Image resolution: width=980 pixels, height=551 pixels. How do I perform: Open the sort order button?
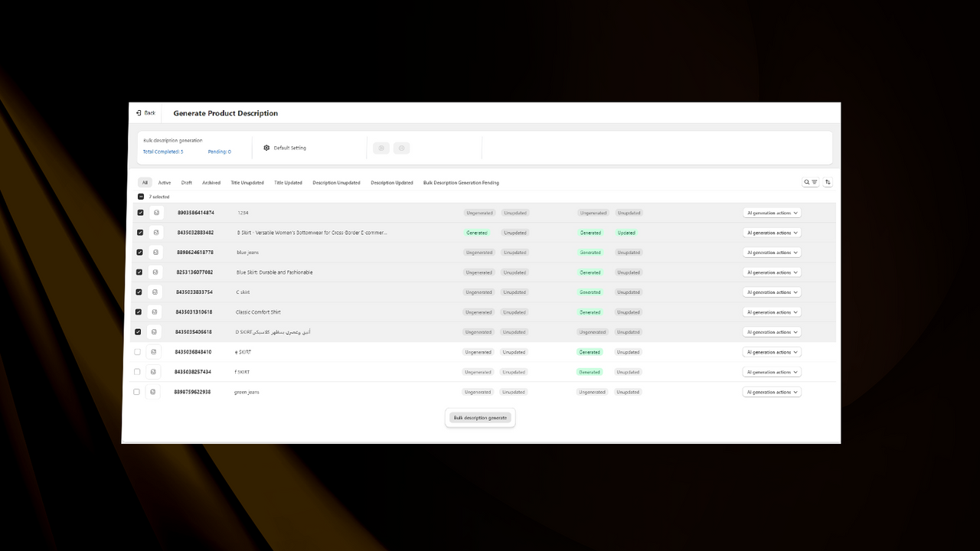point(828,182)
